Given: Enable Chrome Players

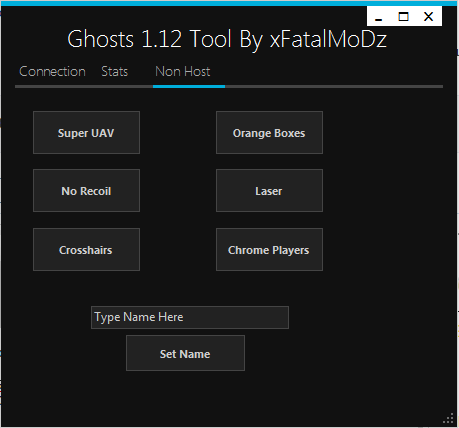Looking at the screenshot, I should pyautogui.click(x=269, y=250).
